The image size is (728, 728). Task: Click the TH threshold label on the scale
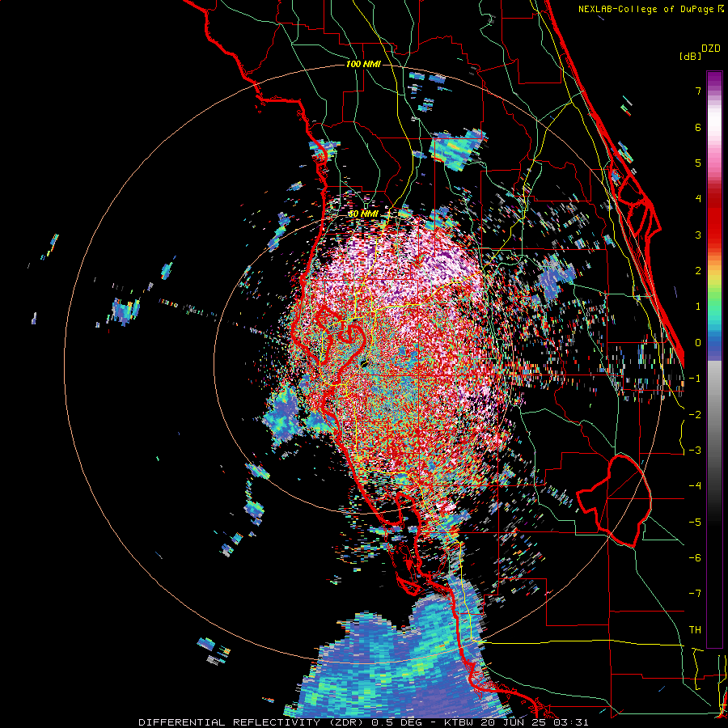click(x=695, y=630)
